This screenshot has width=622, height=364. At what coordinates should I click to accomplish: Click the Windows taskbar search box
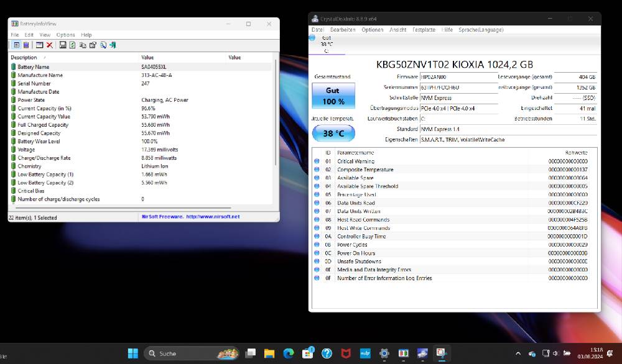pyautogui.click(x=192, y=353)
